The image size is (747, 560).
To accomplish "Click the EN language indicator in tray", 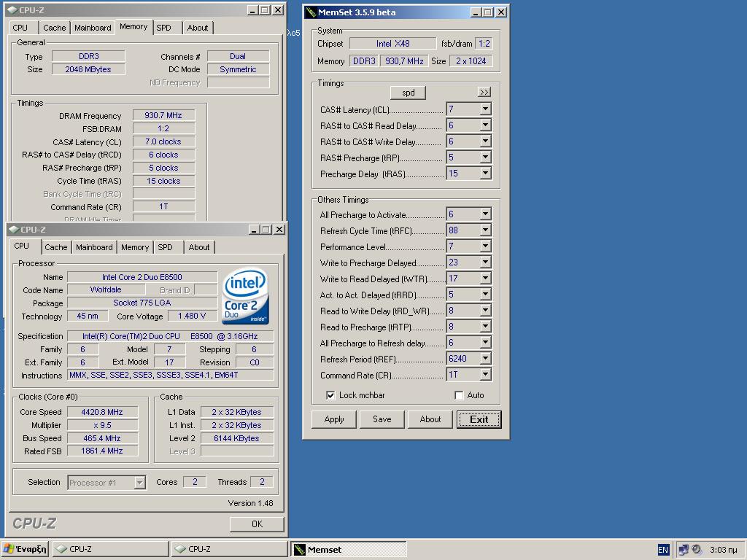I will tap(662, 550).
